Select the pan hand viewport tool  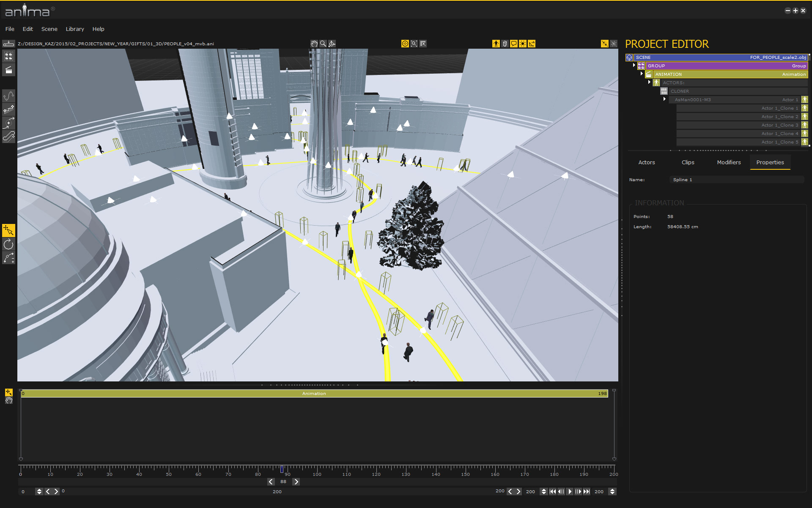coord(314,44)
